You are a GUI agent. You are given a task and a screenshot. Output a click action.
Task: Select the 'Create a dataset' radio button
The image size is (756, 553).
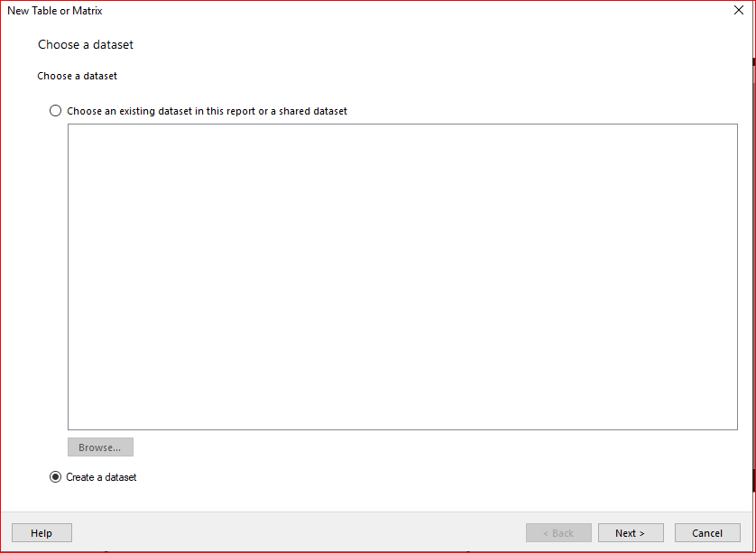coord(56,477)
